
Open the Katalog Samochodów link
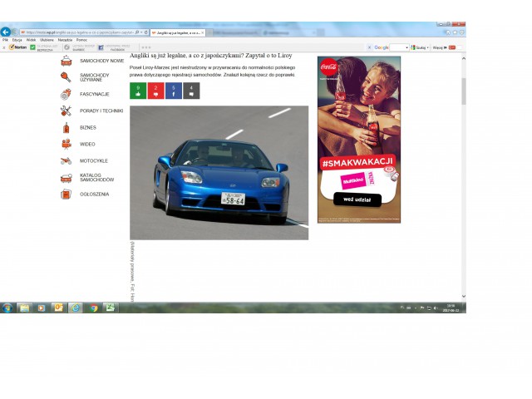pos(96,177)
